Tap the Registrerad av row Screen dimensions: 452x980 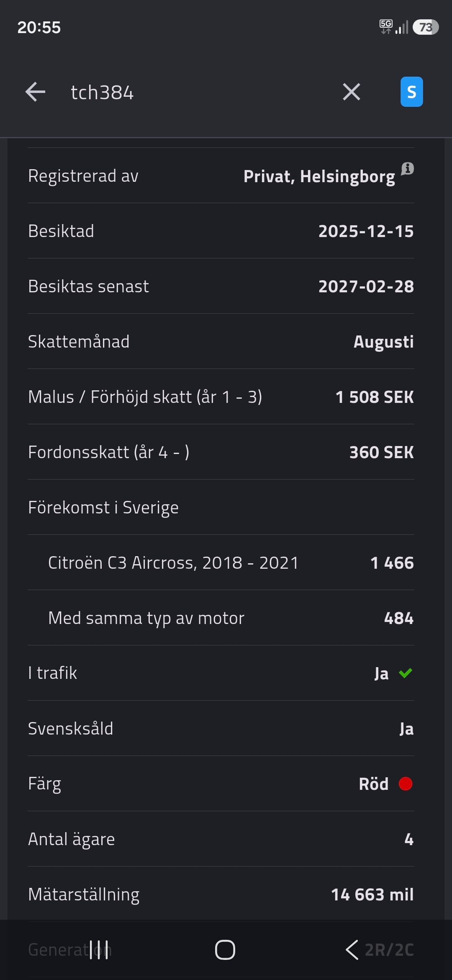221,175
